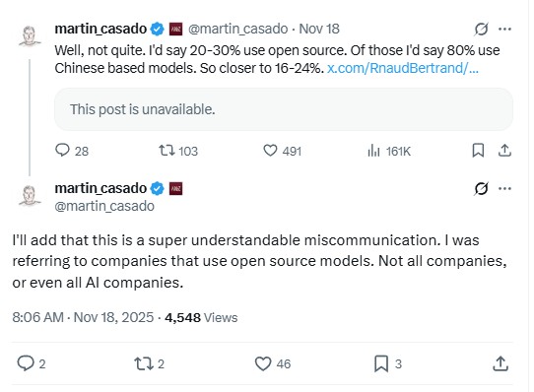Open the unavailable quoted post card
Viewport: 534px width, 392px height.
[x=284, y=109]
